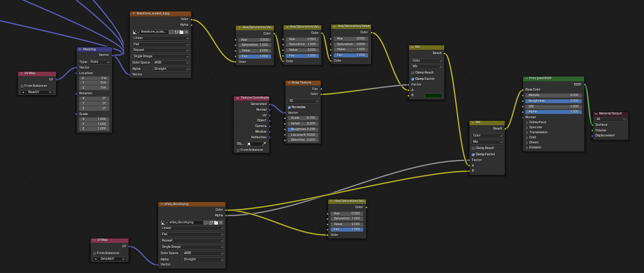
Task: Open folder icon in atlas_decals.png node
Action: click(216, 222)
